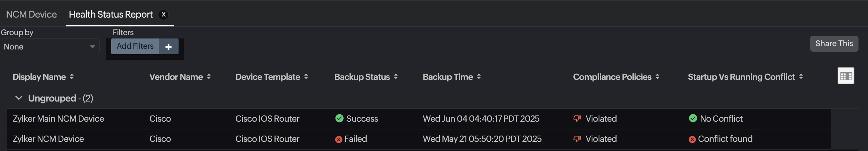Viewport: 868px width, 151px height.
Task: Switch to the NCM Device tab
Action: (31, 14)
